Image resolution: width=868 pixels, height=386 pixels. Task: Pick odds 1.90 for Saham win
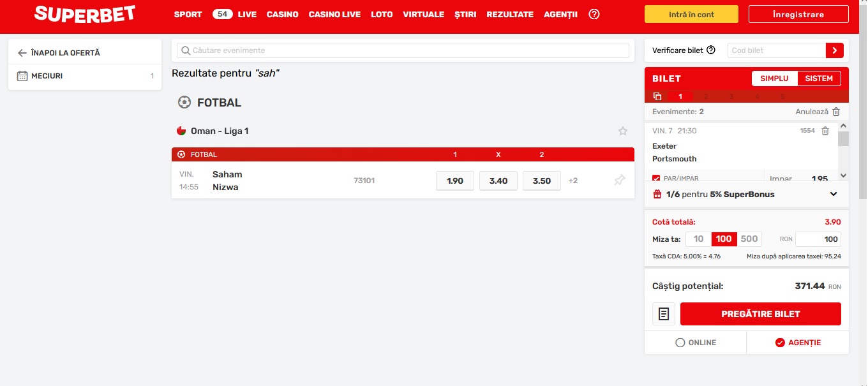click(455, 181)
